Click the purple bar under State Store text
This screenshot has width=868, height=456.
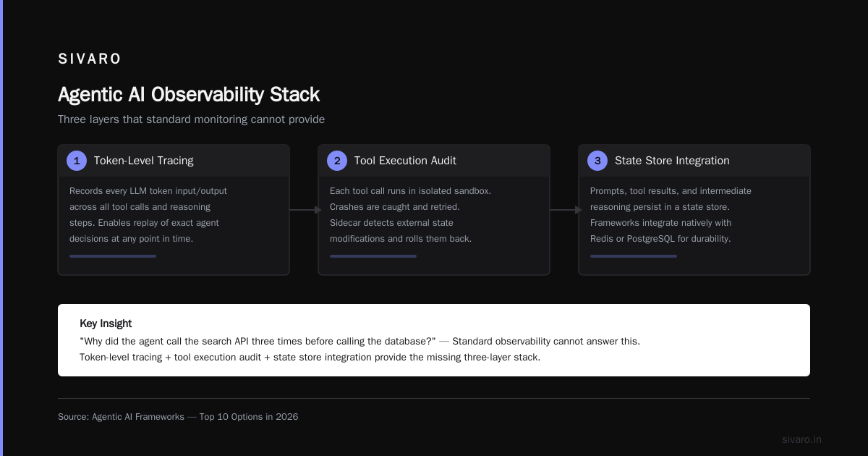tap(634, 256)
